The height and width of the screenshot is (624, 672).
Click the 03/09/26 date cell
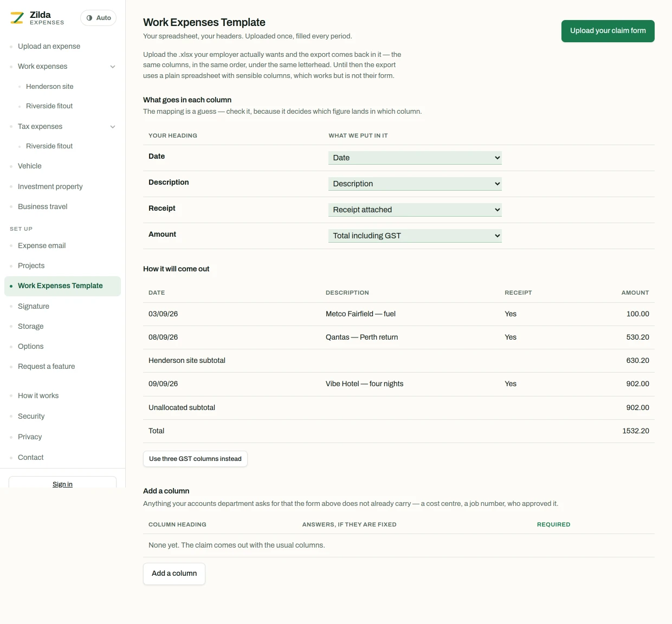(x=163, y=314)
